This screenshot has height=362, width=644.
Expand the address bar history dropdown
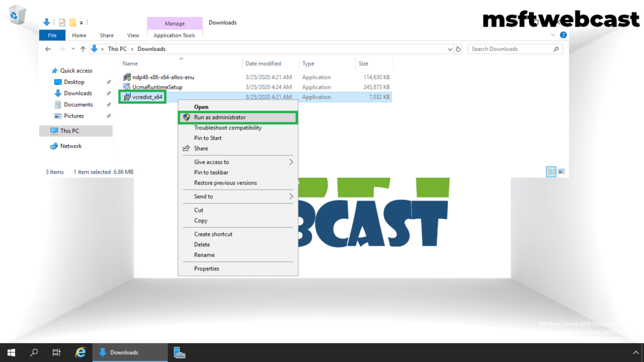pyautogui.click(x=450, y=49)
